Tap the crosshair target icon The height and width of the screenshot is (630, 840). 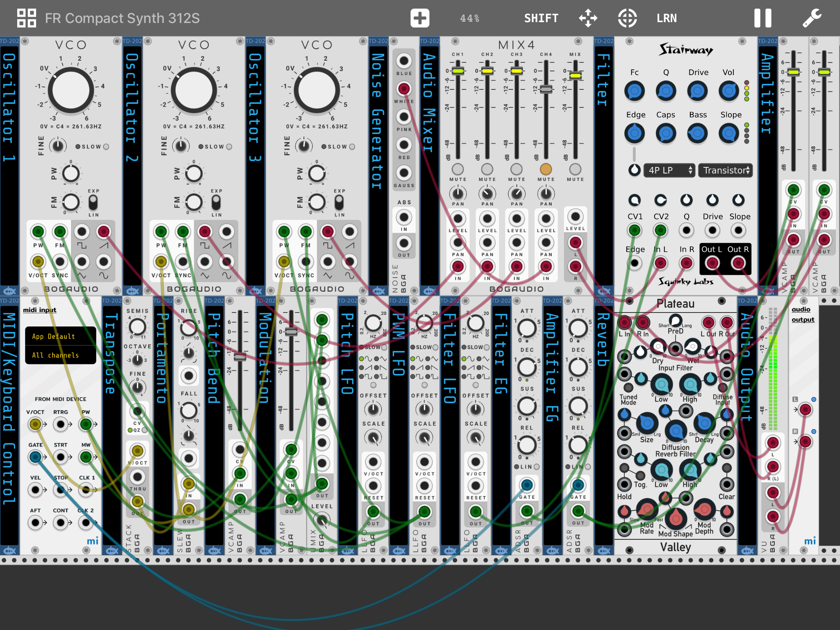[x=627, y=18]
